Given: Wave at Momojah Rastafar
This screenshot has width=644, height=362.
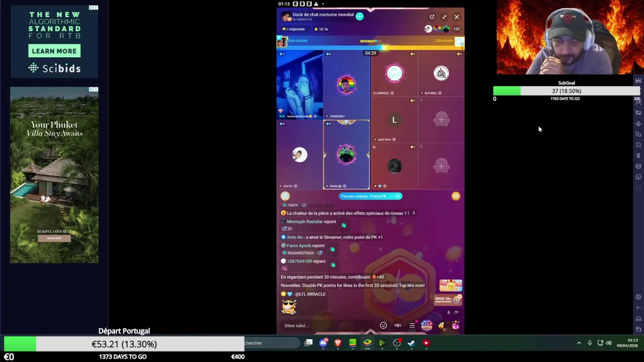Looking at the screenshot, I should tap(344, 225).
